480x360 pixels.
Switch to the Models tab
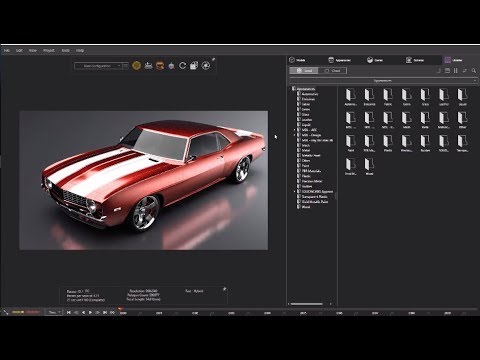click(x=297, y=60)
